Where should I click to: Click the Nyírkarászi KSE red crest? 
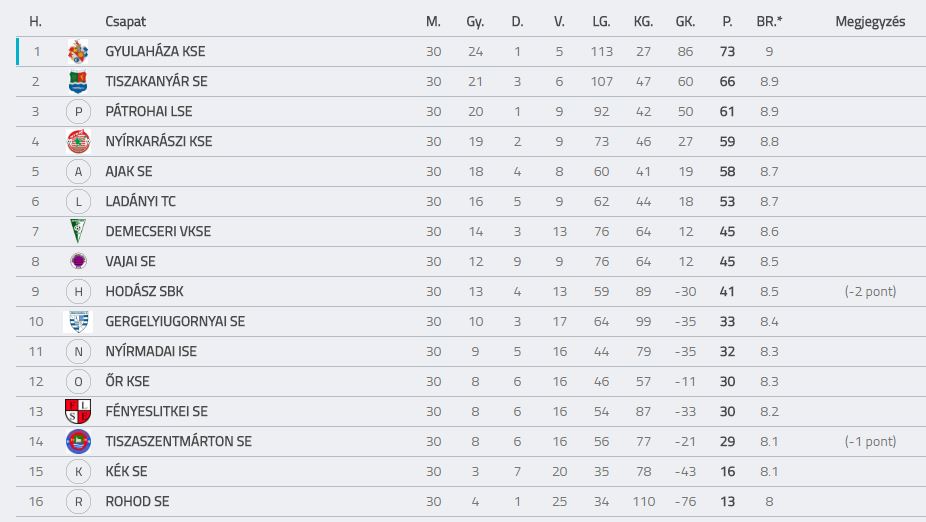click(x=78, y=142)
